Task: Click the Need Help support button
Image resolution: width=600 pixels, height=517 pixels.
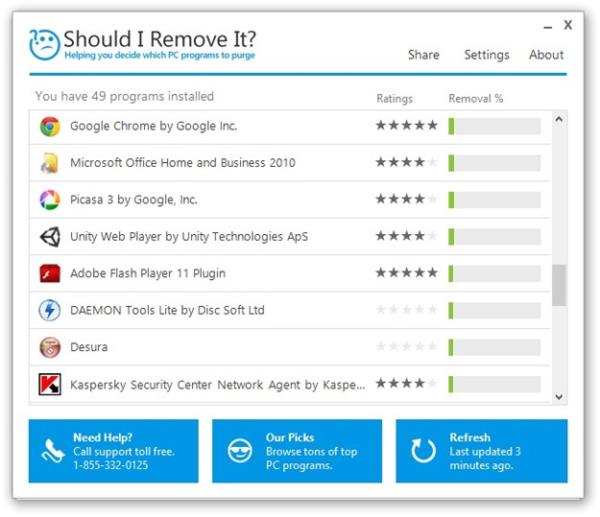Action: pyautogui.click(x=114, y=451)
